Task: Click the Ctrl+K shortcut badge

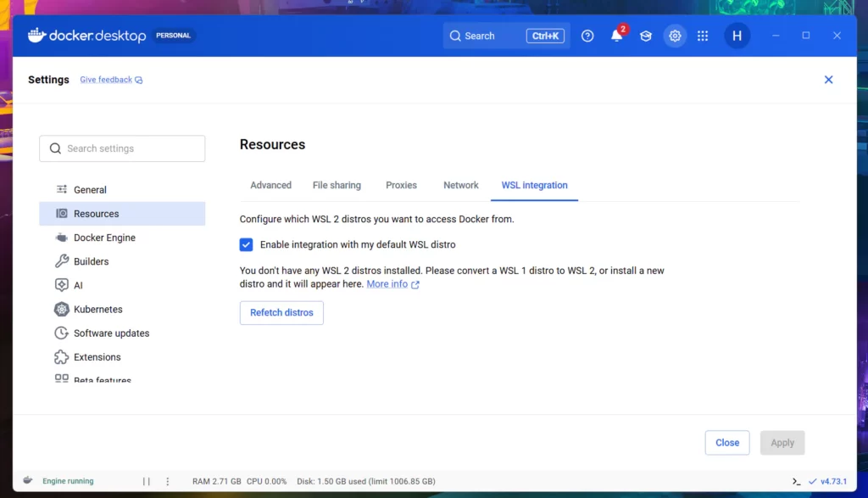Action: click(x=545, y=36)
